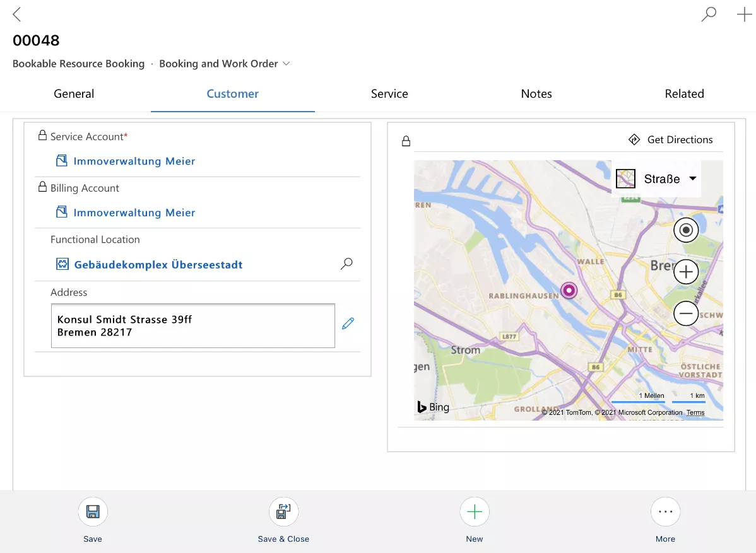Zoom in on the map
756x553 pixels.
(x=686, y=272)
